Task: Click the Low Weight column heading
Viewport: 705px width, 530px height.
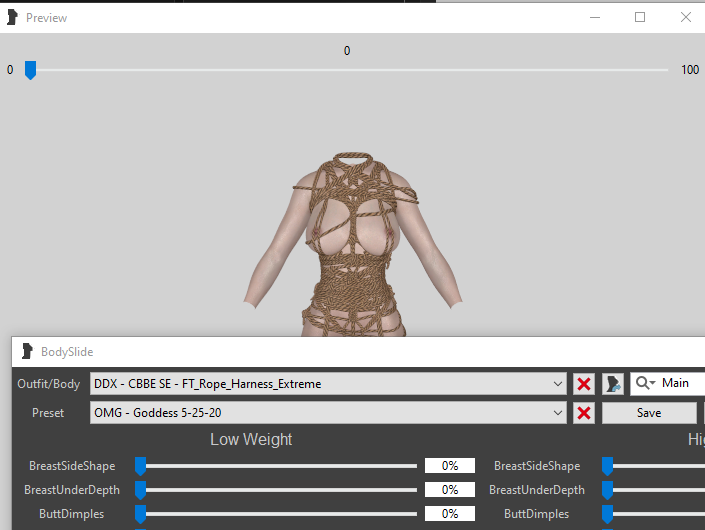Action: [251, 439]
